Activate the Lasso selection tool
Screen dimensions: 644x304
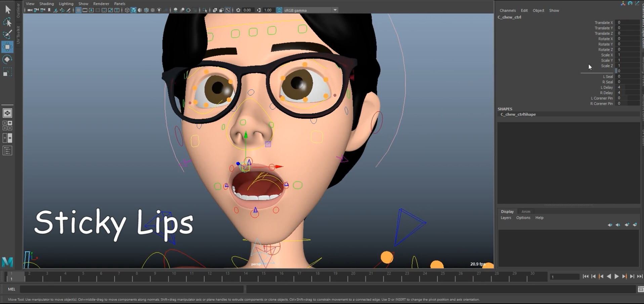(7, 22)
